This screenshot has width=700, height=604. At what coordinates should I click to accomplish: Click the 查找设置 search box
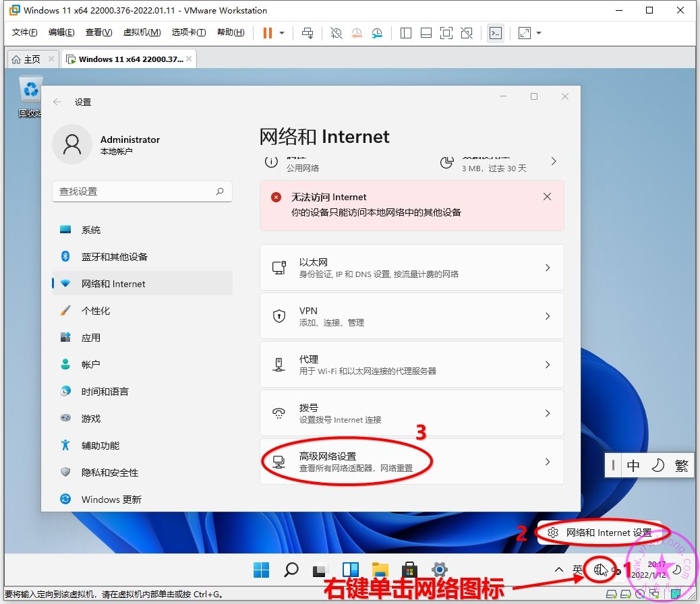142,191
